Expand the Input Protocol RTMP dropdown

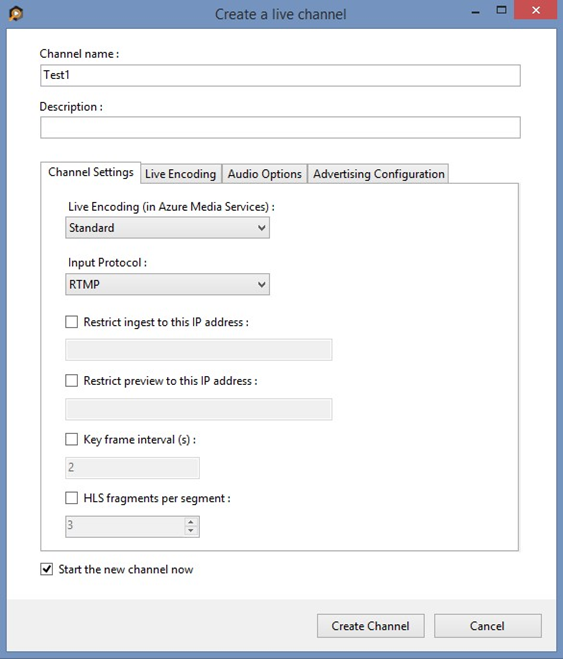[167, 285]
